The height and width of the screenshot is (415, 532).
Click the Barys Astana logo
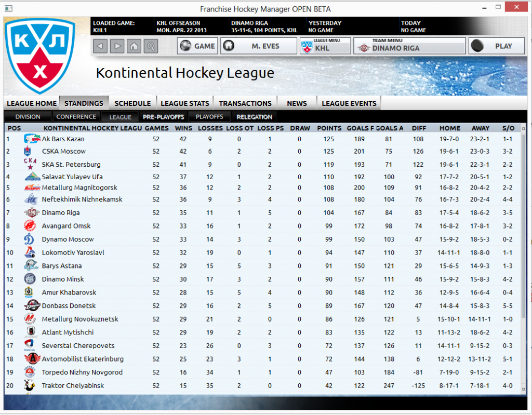tap(31, 265)
